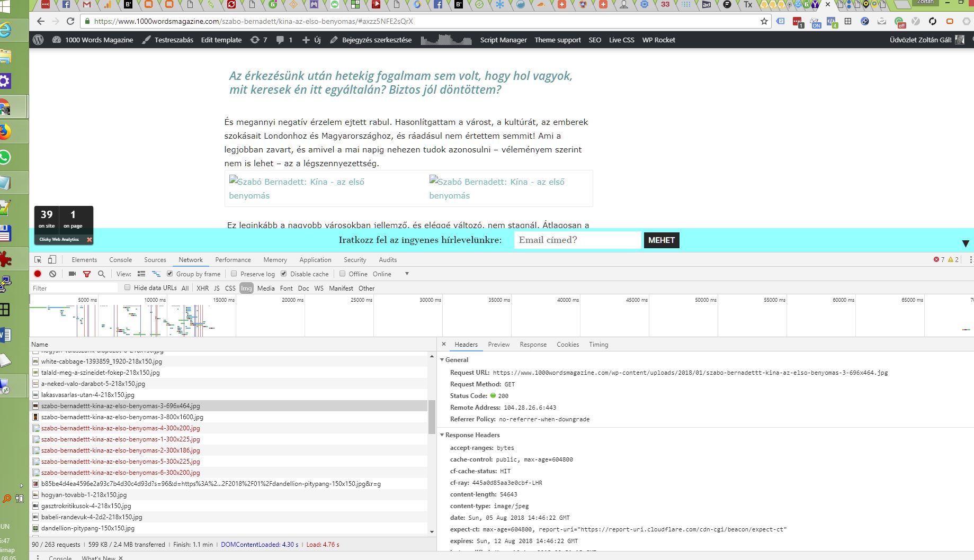Open the 7 updates admin bar item
974x560 pixels.
point(258,40)
